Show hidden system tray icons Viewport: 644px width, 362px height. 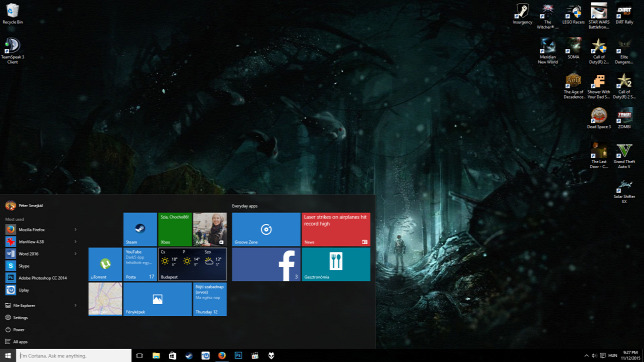586,355
